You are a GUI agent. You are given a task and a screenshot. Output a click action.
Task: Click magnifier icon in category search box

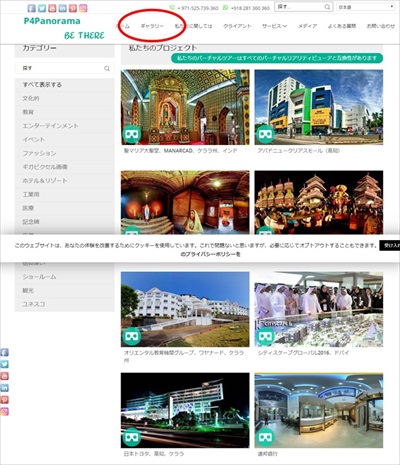(107, 68)
